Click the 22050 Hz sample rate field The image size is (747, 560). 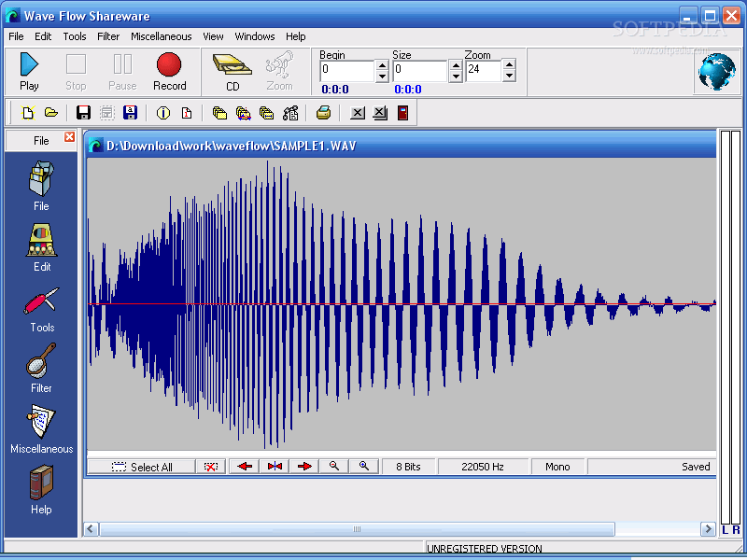coord(483,467)
